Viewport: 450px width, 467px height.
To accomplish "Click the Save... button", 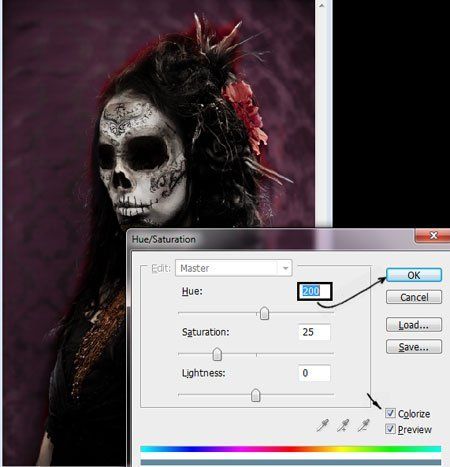I will [x=414, y=347].
